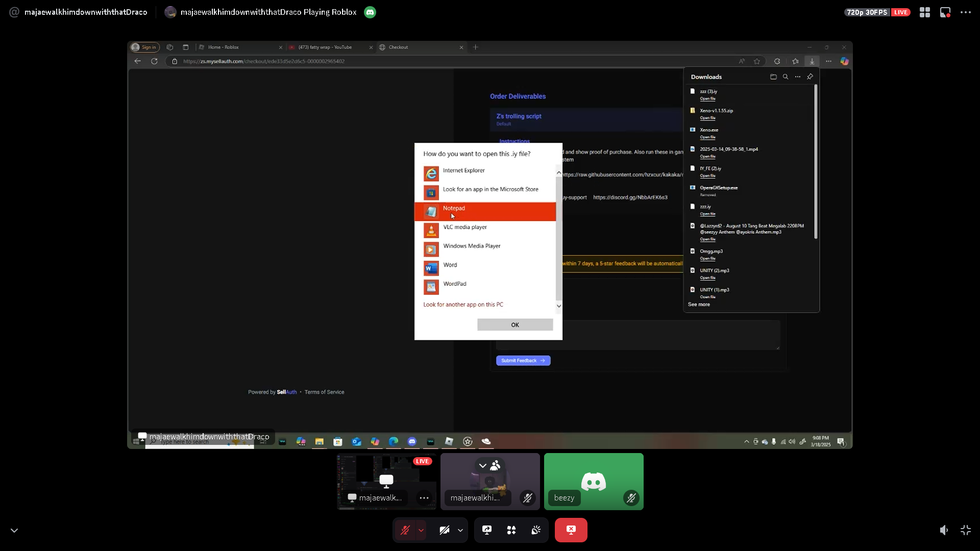Open file link under Xeno-v1.1.55.zip
The width and height of the screenshot is (980, 551).
click(x=707, y=118)
